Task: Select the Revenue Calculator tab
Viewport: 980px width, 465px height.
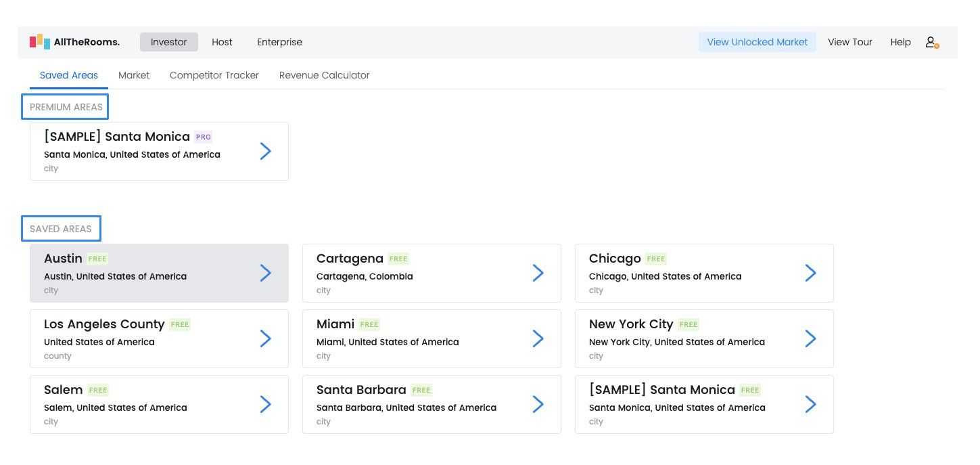Action: [x=324, y=75]
